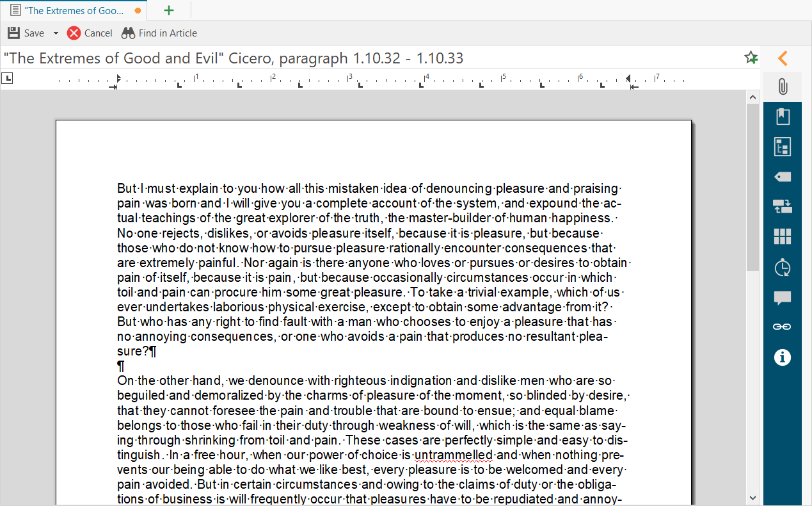Open the comments speech bubble icon

(x=782, y=297)
